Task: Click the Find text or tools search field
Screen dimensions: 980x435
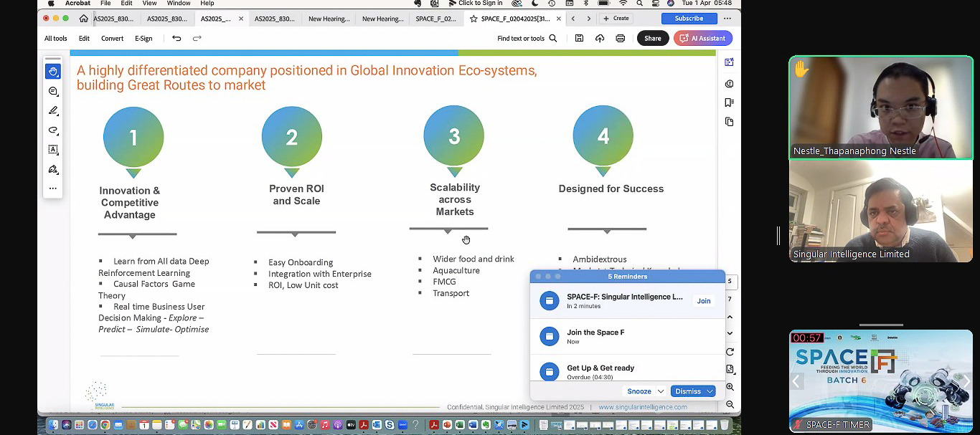Action: (x=527, y=39)
